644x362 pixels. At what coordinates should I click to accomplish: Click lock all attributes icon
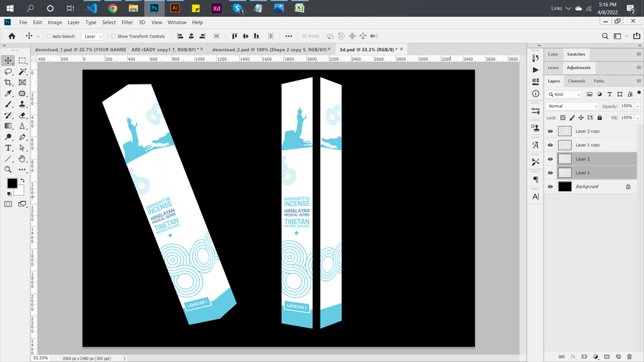[599, 118]
